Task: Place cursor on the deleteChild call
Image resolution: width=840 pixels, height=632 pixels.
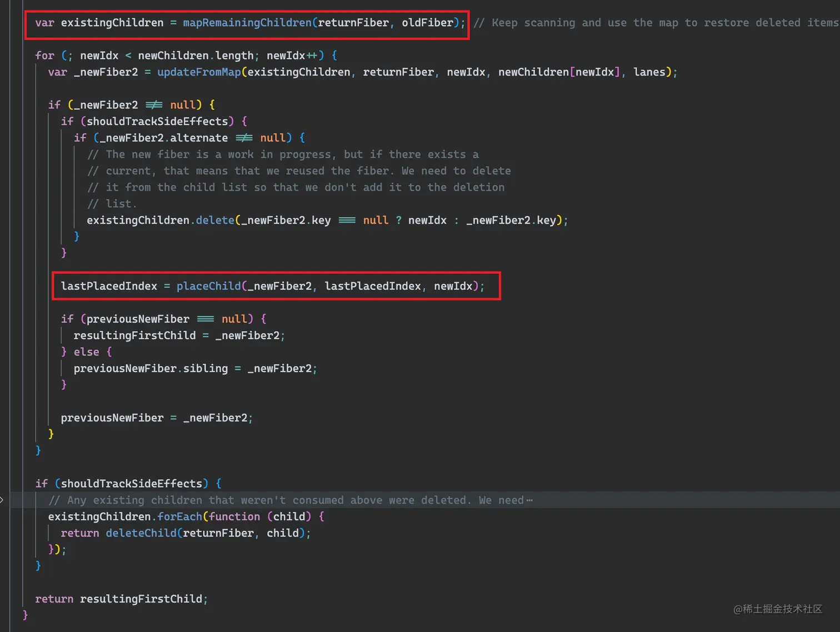Action: [x=141, y=533]
